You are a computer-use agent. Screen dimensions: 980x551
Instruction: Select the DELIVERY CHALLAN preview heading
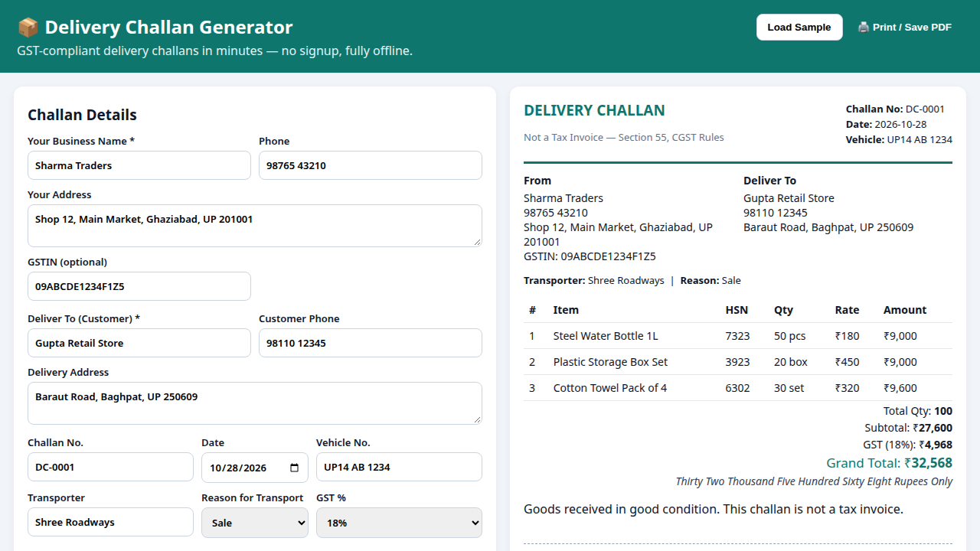click(594, 110)
